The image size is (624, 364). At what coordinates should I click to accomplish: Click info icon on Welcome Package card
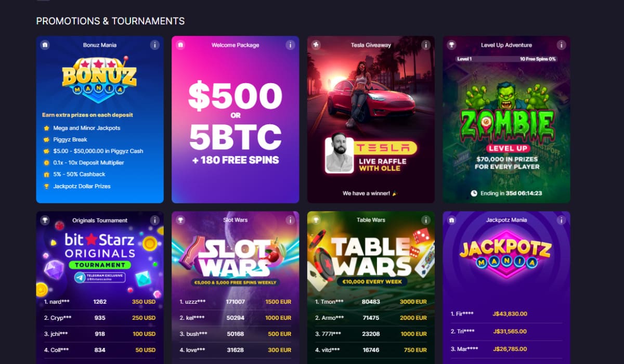coord(290,45)
